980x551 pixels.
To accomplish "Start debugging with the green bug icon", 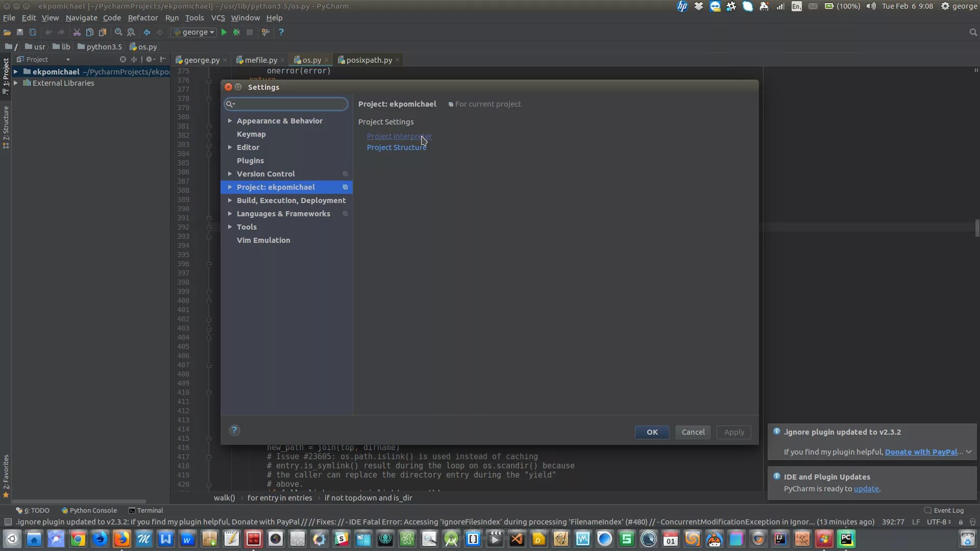I will [x=236, y=32].
